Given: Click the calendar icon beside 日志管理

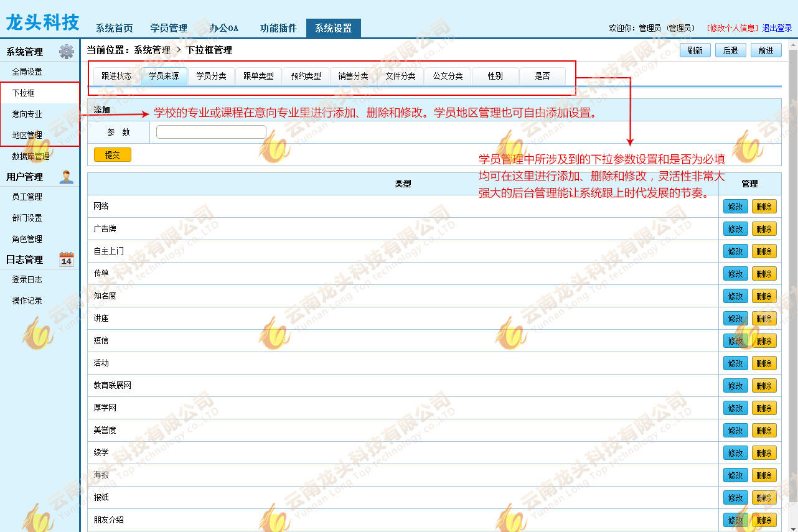Looking at the screenshot, I should pyautogui.click(x=66, y=259).
